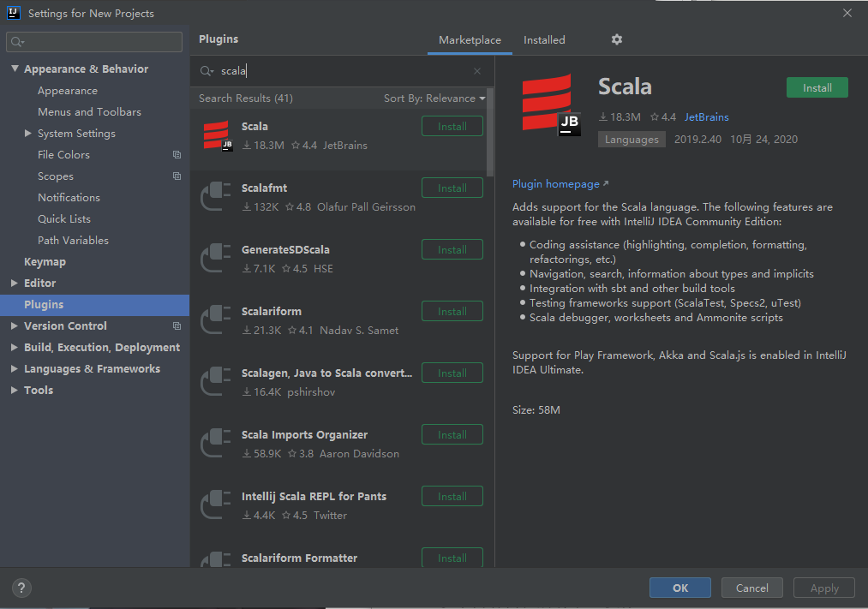
Task: Focus the plugin search field containing scala
Action: pyautogui.click(x=340, y=71)
